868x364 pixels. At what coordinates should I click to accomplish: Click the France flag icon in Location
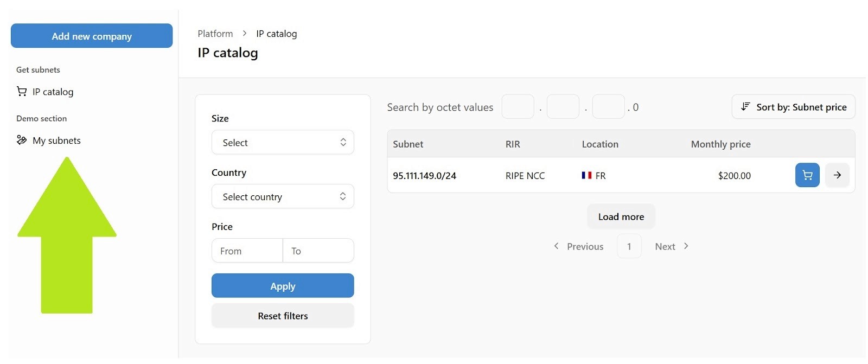(x=586, y=175)
